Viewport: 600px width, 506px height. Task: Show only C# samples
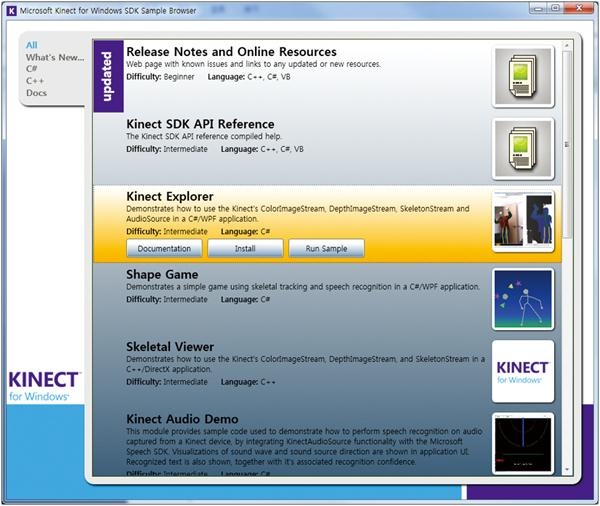[33, 69]
